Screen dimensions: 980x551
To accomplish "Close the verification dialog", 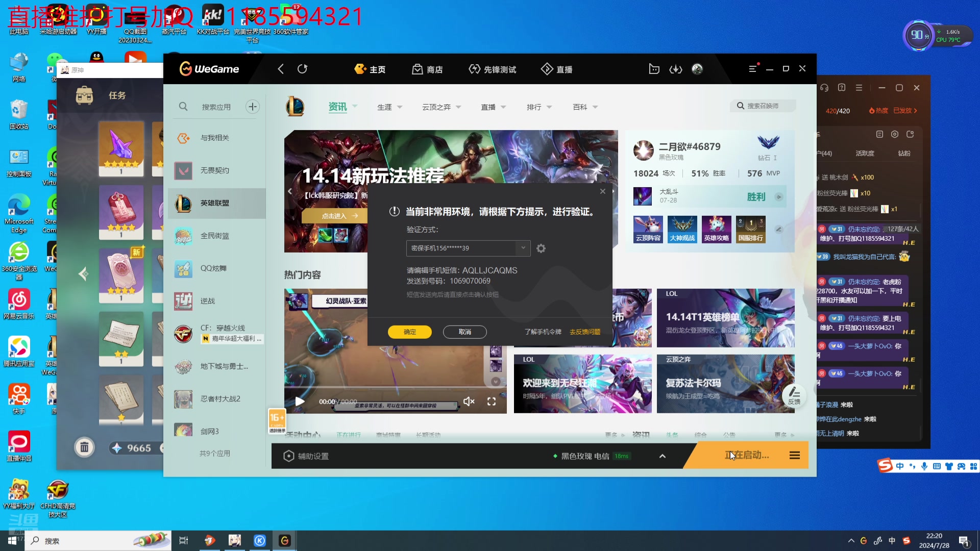I will pyautogui.click(x=603, y=191).
